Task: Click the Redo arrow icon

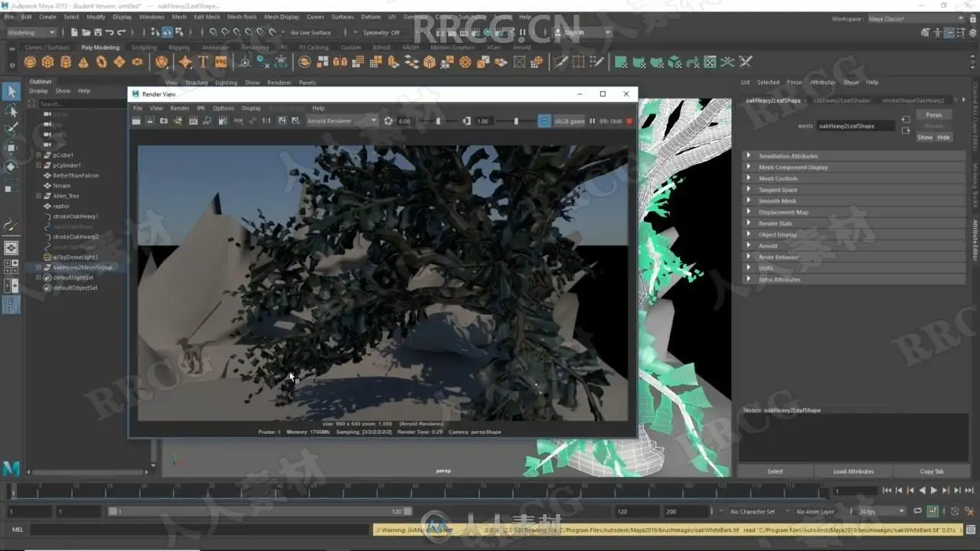Action: tap(122, 32)
